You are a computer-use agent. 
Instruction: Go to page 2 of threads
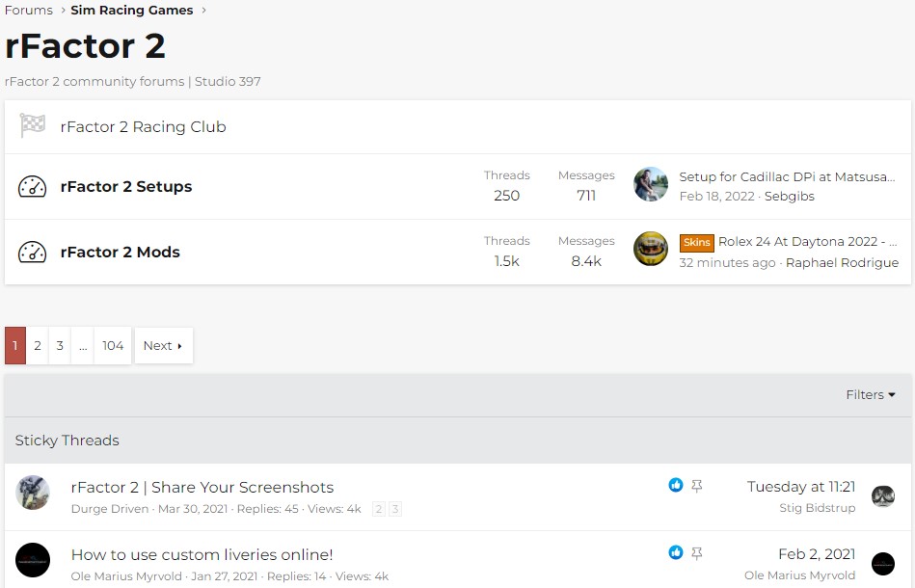[38, 345]
